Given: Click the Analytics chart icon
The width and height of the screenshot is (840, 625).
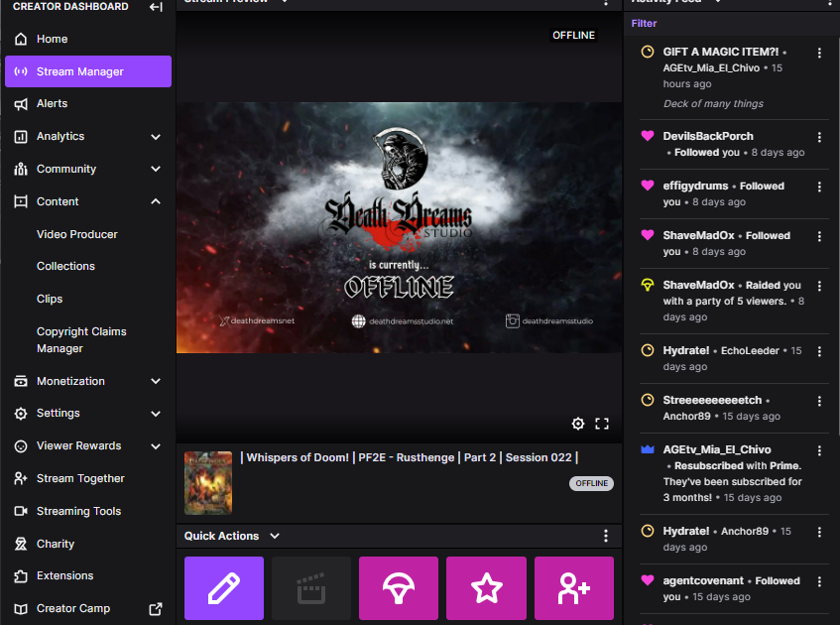Looking at the screenshot, I should 21,137.
